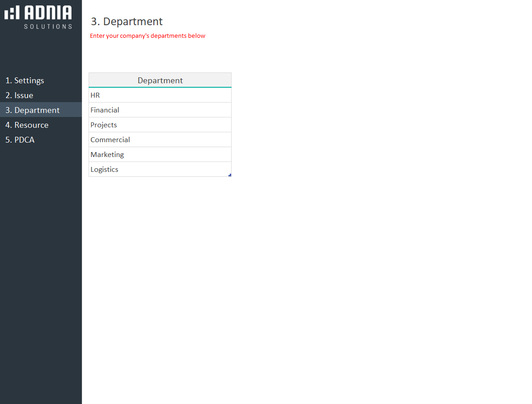
Task: Click the ADNIA wordmark in sidebar
Action: click(x=48, y=13)
